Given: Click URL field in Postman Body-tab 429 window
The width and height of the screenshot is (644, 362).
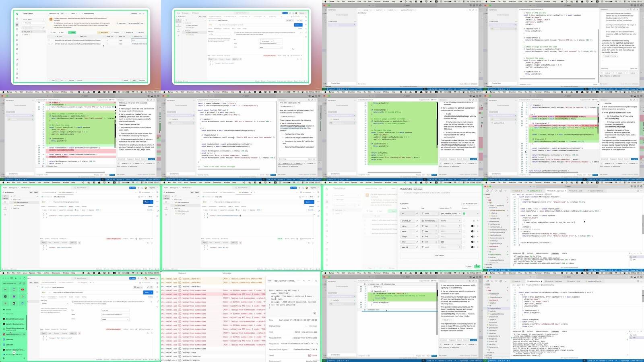Looking at the screenshot, I should point(97,202).
